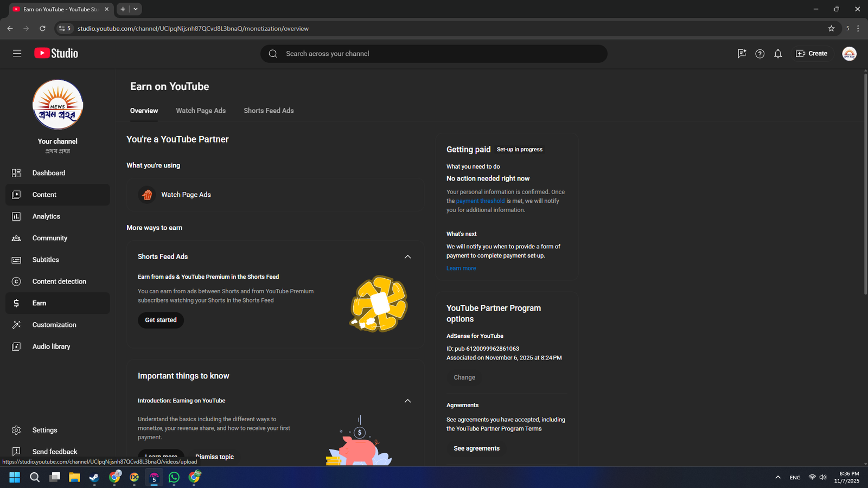
Task: Select Analytics in the sidebar
Action: (x=58, y=216)
